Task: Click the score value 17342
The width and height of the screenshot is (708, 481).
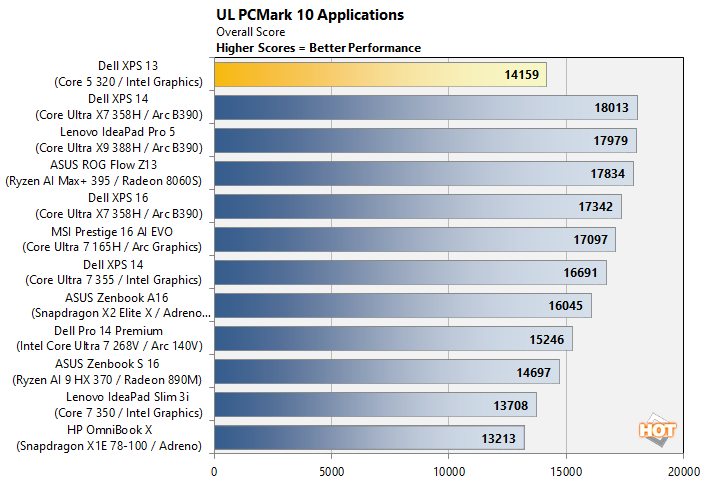Action: [596, 206]
